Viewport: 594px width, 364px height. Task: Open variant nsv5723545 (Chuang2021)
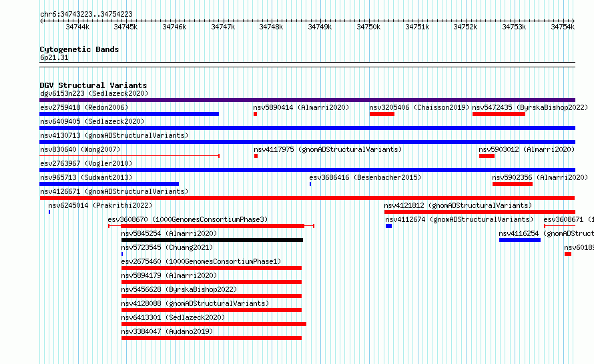point(167,247)
